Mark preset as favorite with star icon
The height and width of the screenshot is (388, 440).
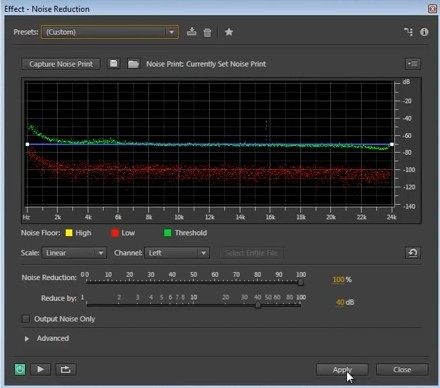tap(229, 32)
